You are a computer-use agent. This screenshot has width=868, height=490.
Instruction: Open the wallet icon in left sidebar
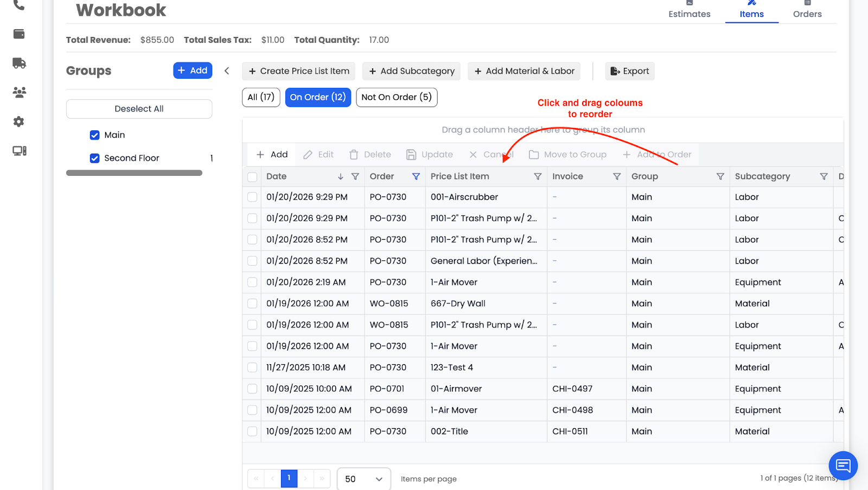[19, 34]
